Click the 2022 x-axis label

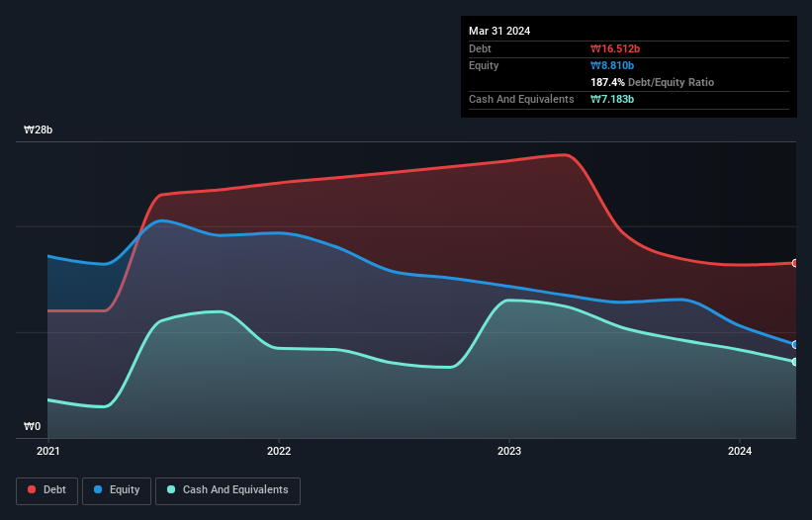coord(279,451)
